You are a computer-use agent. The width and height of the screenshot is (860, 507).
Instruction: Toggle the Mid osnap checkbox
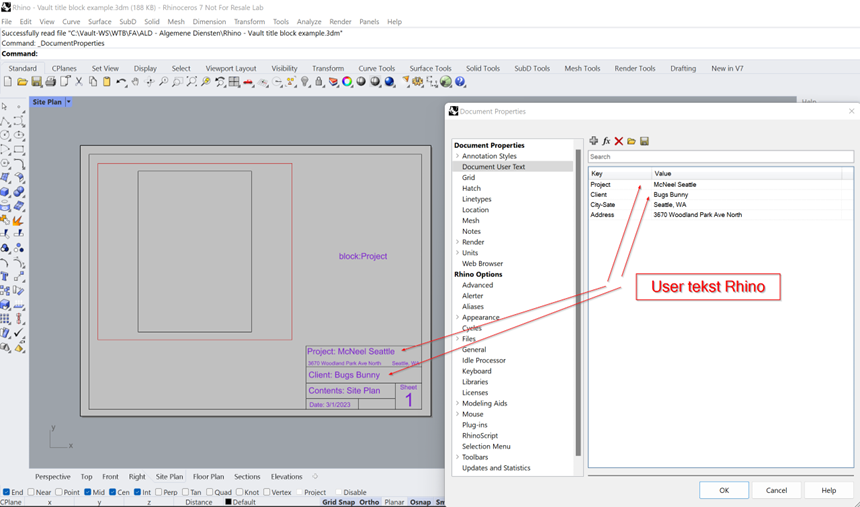(x=88, y=492)
